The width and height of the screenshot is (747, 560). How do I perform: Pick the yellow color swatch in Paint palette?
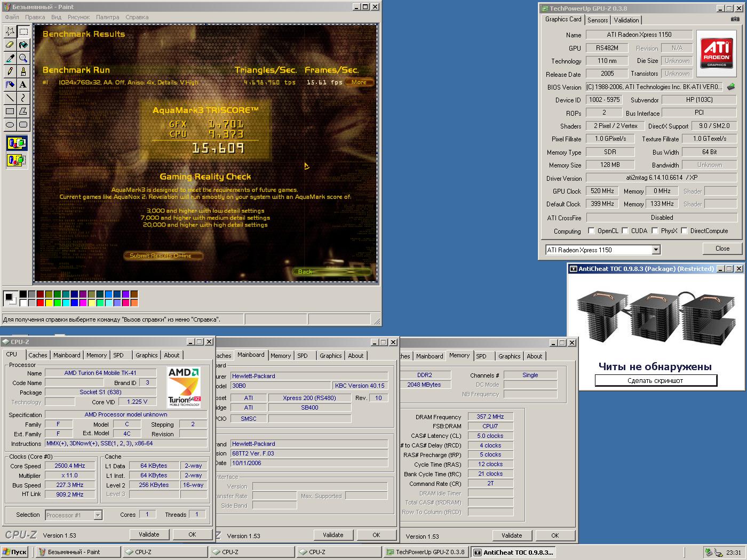point(49,302)
